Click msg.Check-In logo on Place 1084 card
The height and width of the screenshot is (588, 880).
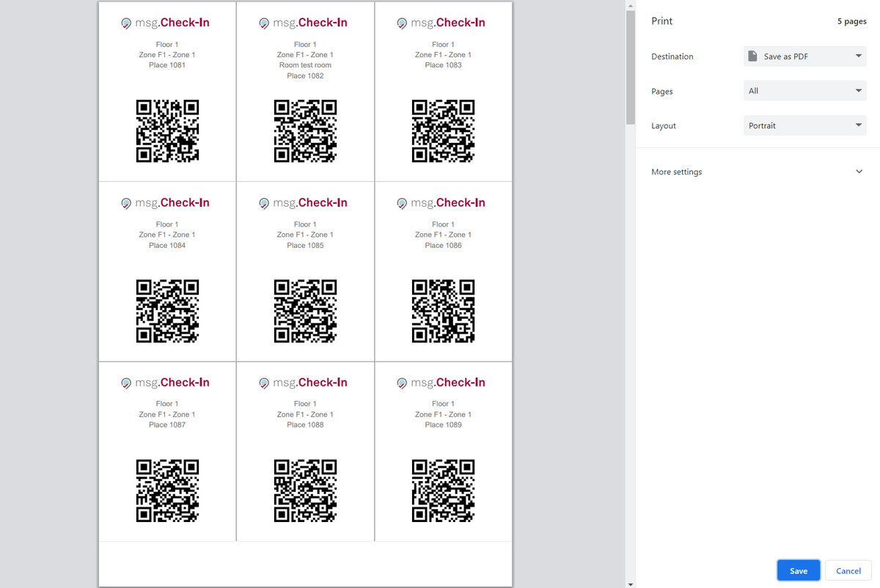coord(165,203)
